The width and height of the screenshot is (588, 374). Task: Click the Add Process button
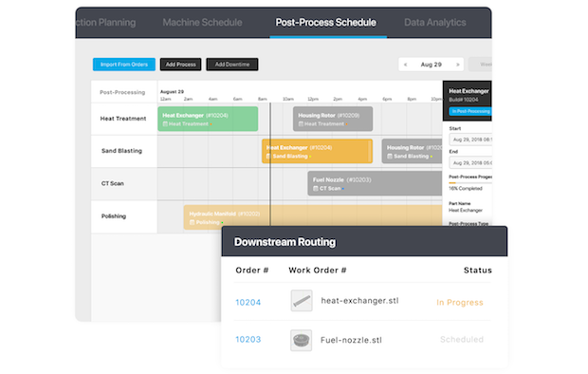pyautogui.click(x=181, y=65)
